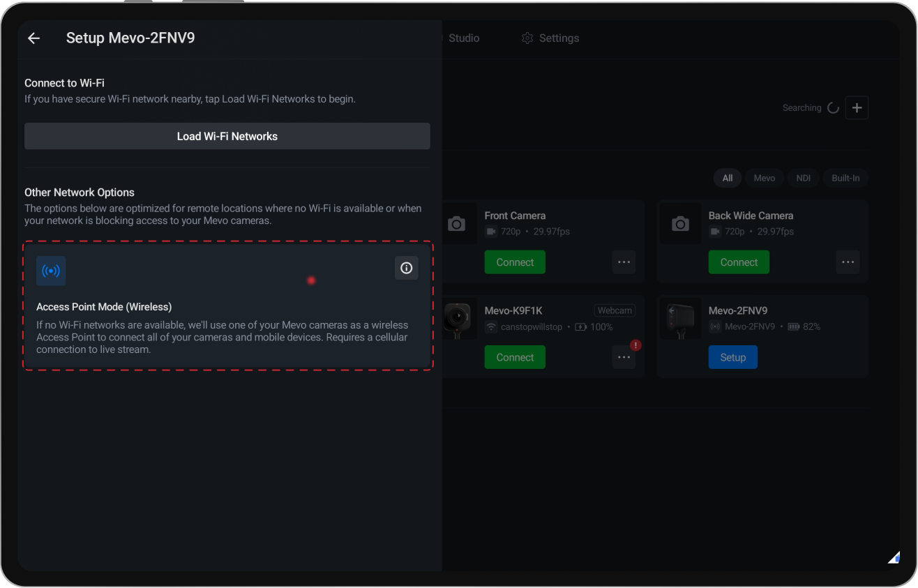Connect the Back Wide Camera
The height and width of the screenshot is (588, 918).
point(739,262)
